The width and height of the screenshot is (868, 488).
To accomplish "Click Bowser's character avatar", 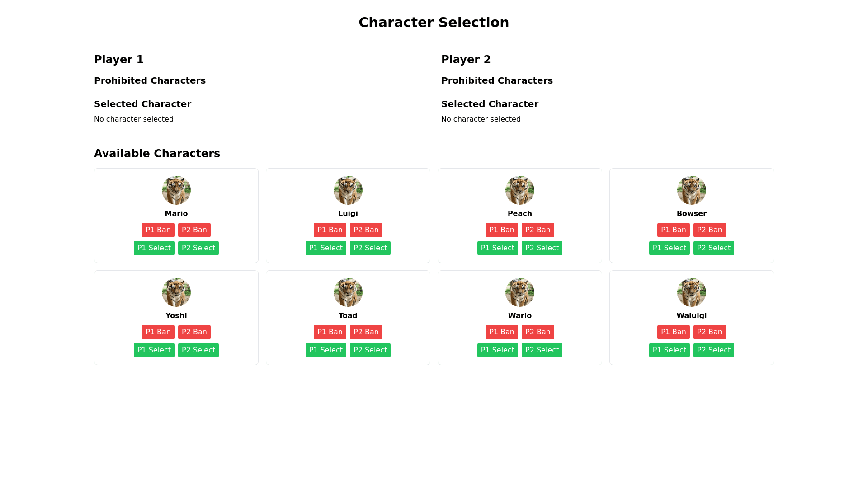I will point(692,190).
